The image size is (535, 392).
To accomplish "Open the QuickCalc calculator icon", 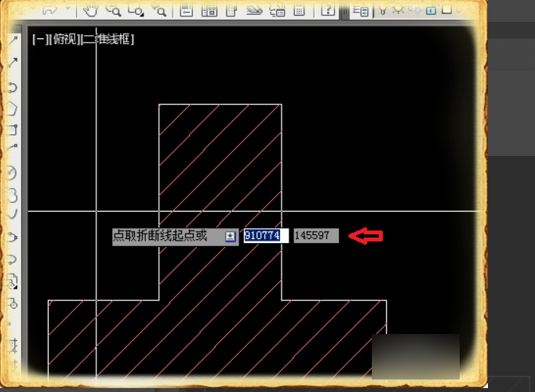I will pyautogui.click(x=299, y=10).
